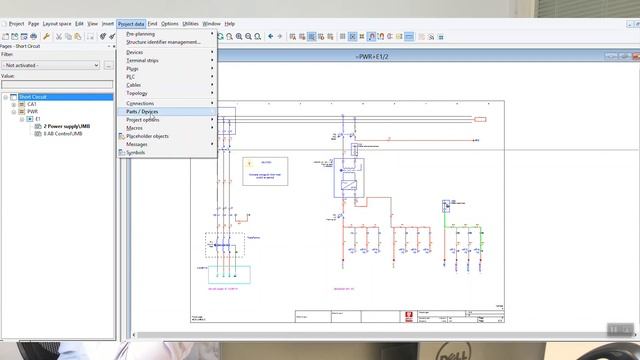
Task: Click the schematic's horizontal scrollbar
Action: [x=384, y=335]
